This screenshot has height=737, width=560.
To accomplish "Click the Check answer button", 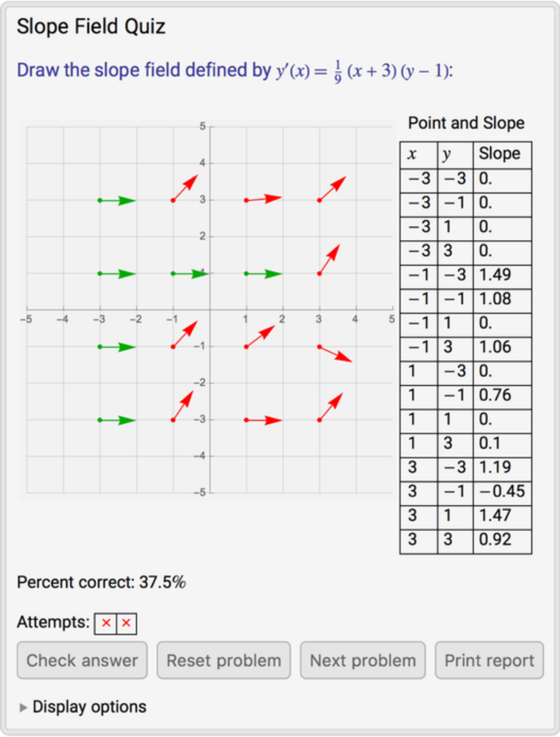I will (x=82, y=660).
